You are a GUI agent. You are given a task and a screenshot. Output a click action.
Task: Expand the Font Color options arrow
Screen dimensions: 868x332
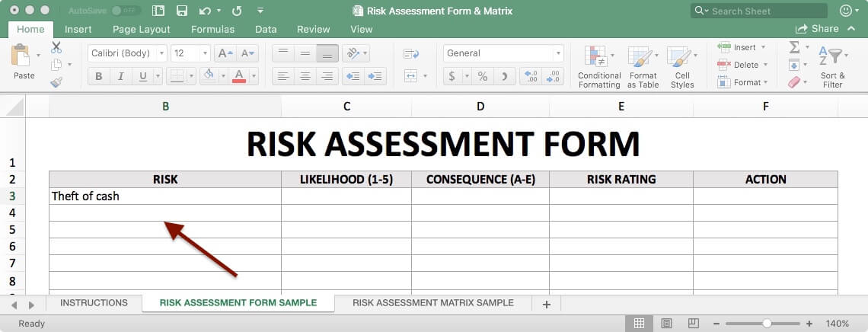point(254,76)
